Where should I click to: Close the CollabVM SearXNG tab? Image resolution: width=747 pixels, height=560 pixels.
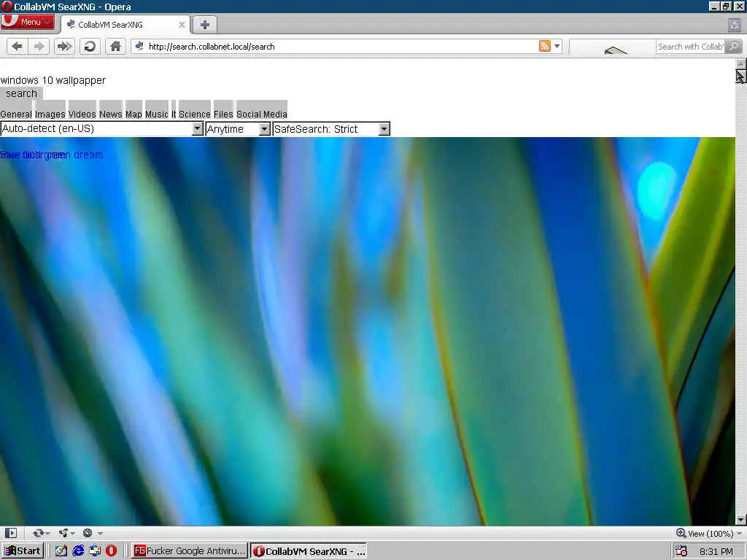[182, 25]
